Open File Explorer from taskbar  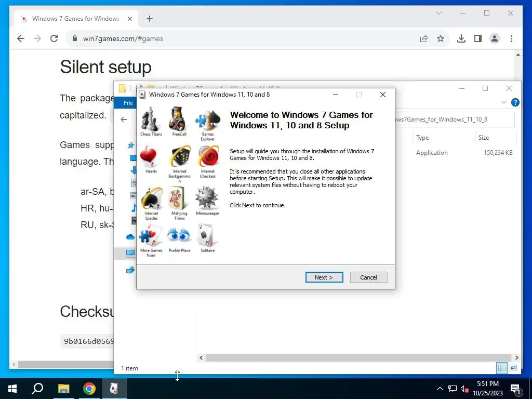pyautogui.click(x=63, y=389)
